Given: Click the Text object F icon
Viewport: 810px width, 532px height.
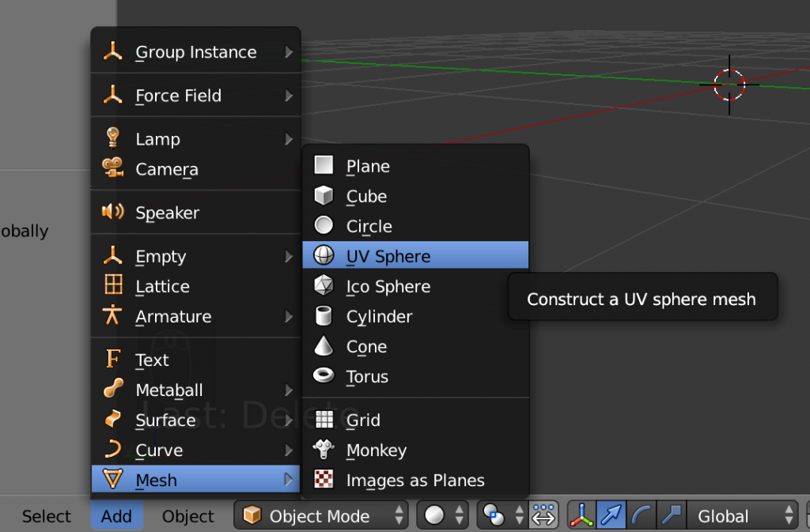Looking at the screenshot, I should 112,359.
